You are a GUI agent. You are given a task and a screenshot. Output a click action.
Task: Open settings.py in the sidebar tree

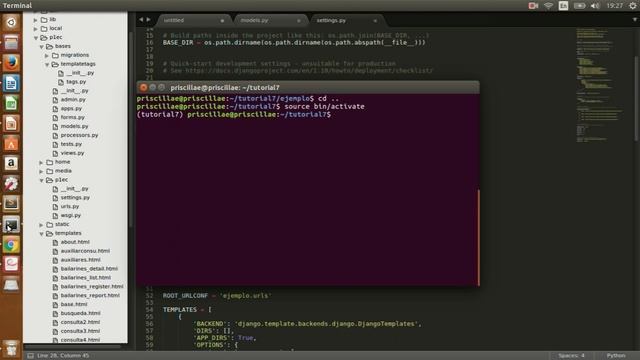pos(75,198)
